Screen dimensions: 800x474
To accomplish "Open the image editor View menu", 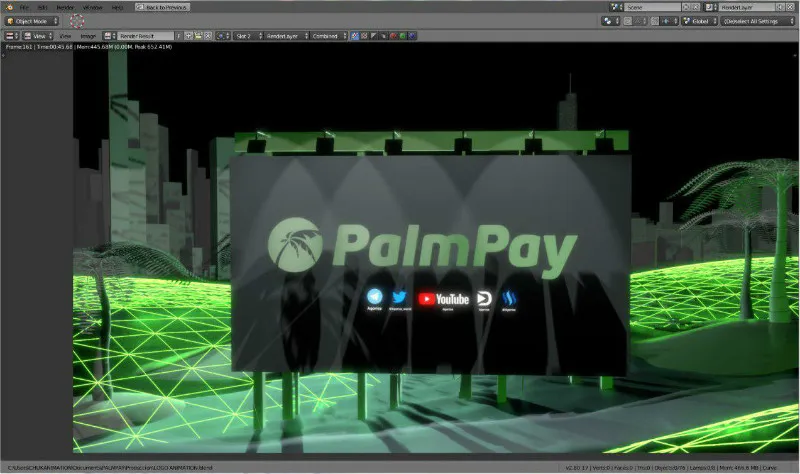I will pos(65,36).
